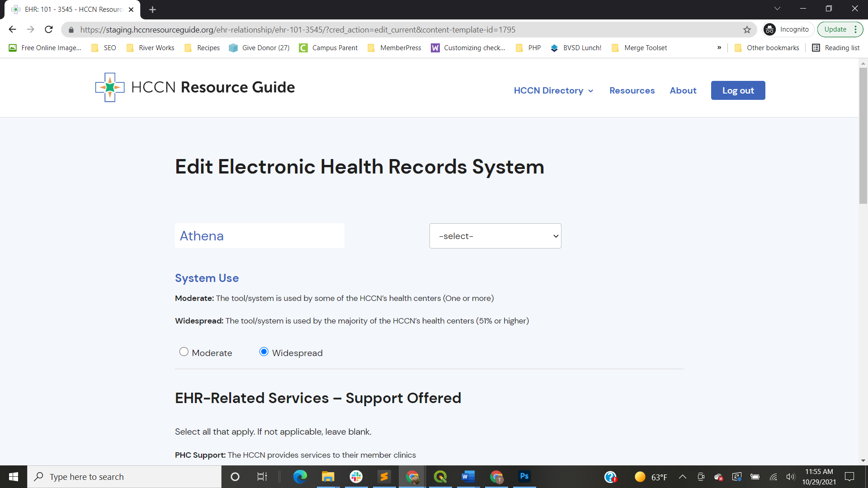Image resolution: width=868 pixels, height=488 pixels.
Task: Open the volume speaker icon
Action: coord(791,477)
